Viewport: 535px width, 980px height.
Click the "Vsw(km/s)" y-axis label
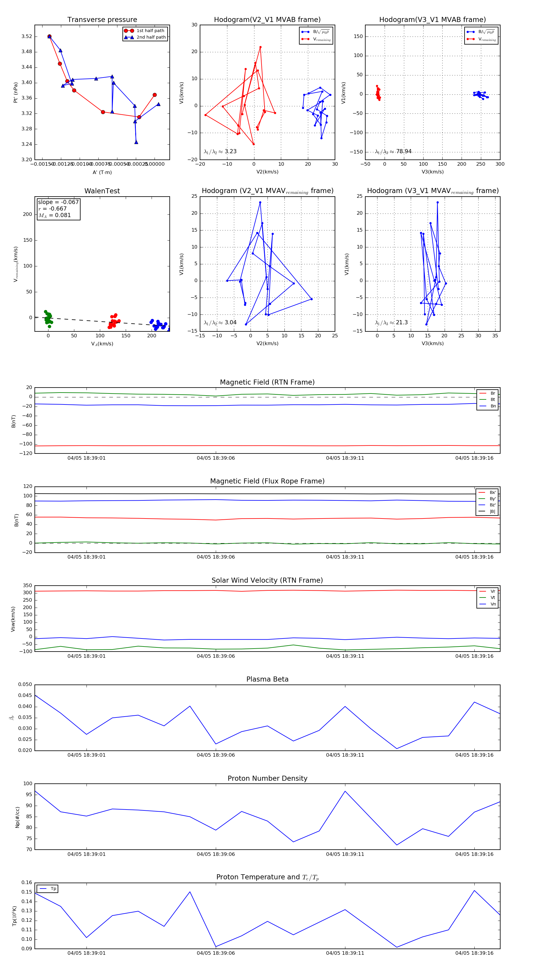coord(13,619)
